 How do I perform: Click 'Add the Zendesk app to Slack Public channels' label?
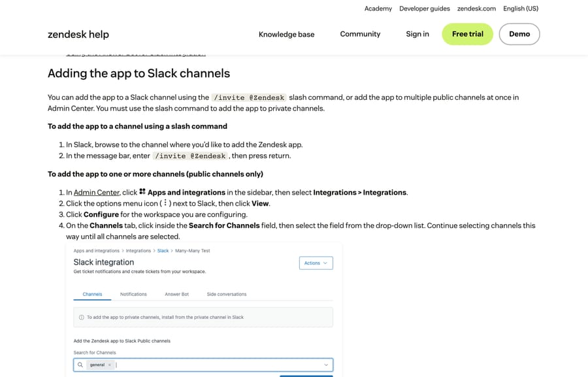click(122, 341)
